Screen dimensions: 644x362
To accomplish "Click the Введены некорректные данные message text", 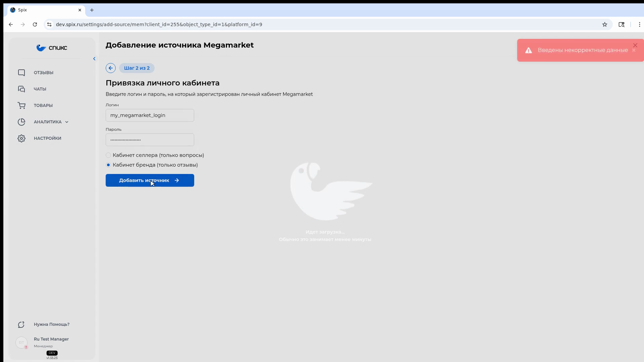I will [583, 50].
